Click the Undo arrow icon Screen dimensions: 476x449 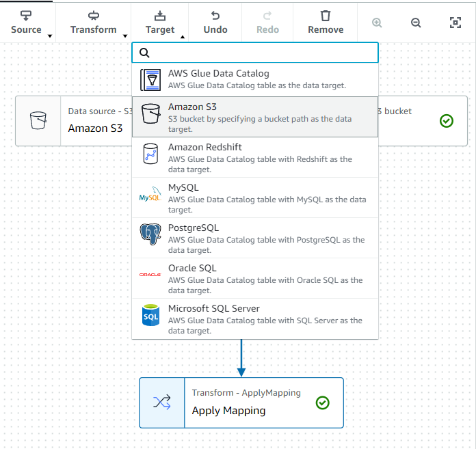coord(215,15)
